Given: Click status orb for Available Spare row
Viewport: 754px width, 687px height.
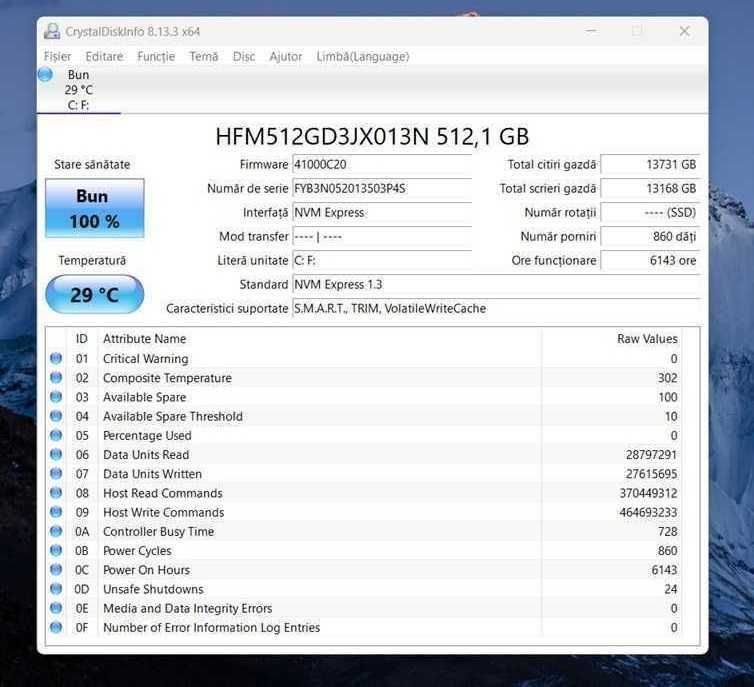Looking at the screenshot, I should click(56, 397).
